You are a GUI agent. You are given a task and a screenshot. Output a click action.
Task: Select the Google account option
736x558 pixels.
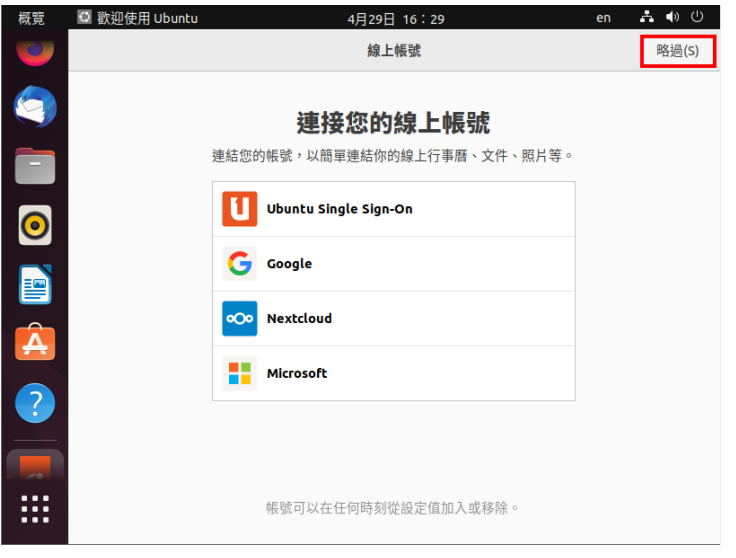click(393, 264)
